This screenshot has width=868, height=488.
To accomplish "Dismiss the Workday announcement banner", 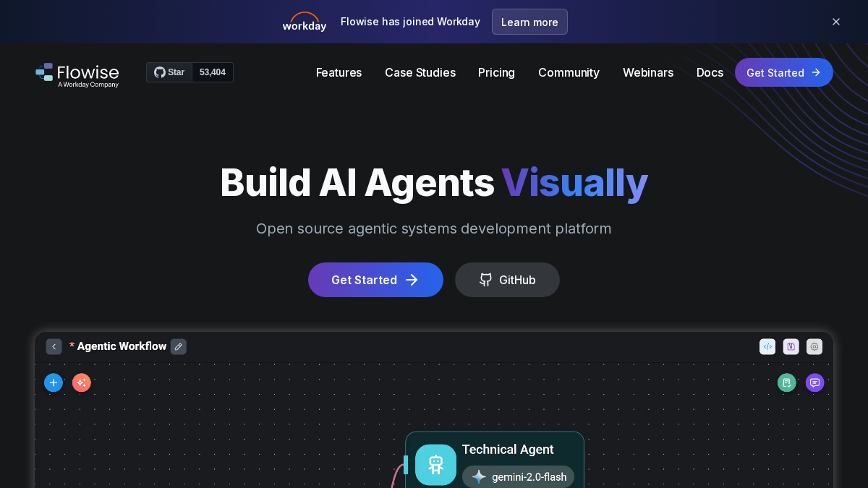I will (836, 22).
